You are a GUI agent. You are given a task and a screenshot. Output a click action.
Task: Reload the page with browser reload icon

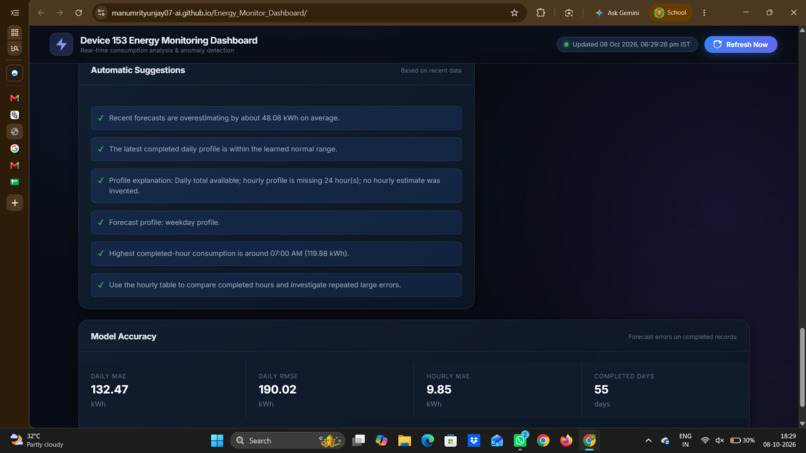tap(79, 13)
